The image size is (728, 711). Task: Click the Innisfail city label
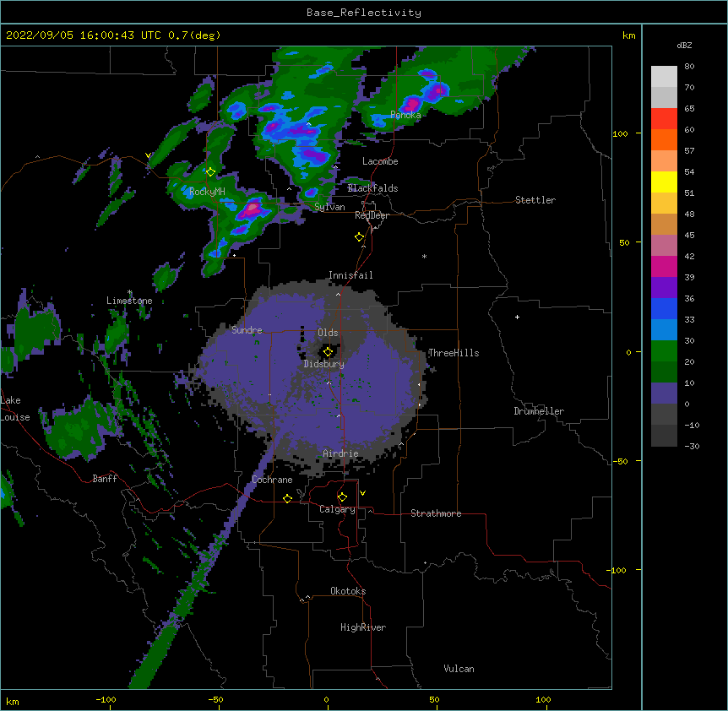pyautogui.click(x=350, y=275)
